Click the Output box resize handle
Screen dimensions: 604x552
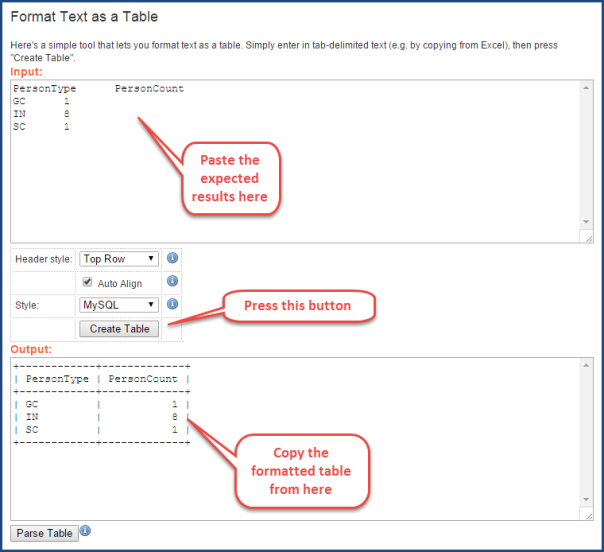tap(586, 514)
